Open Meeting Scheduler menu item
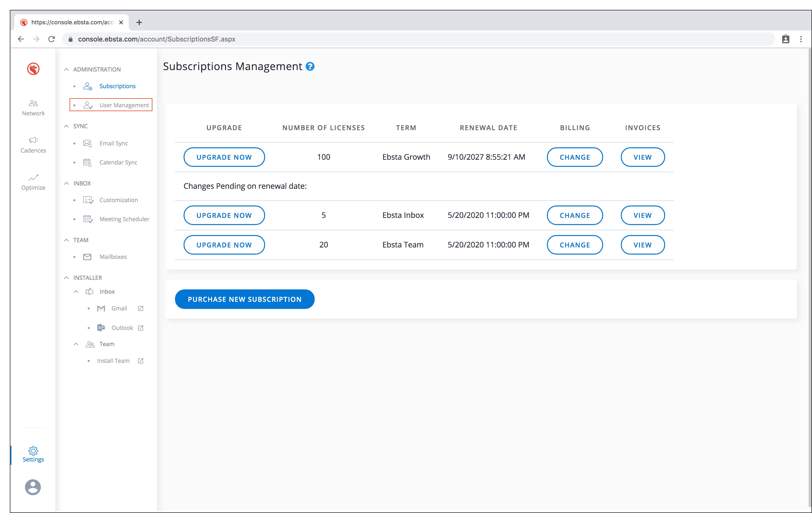812x513 pixels. (124, 219)
